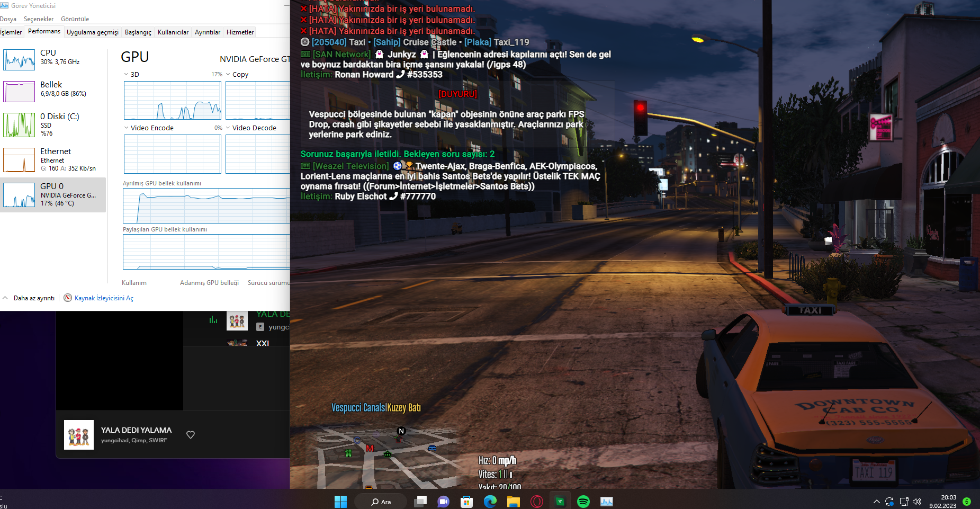This screenshot has height=509, width=980.
Task: Switch to the Ayrıntılar tab
Action: pos(208,32)
